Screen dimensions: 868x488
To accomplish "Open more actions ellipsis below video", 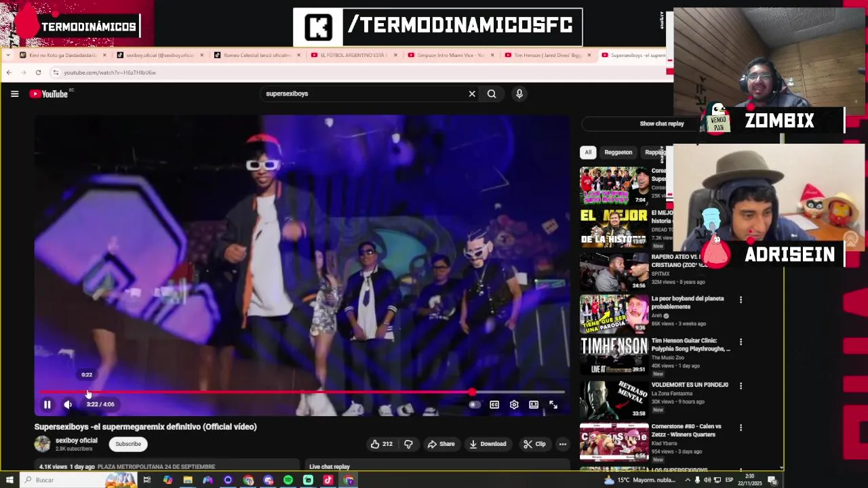I will tap(562, 444).
